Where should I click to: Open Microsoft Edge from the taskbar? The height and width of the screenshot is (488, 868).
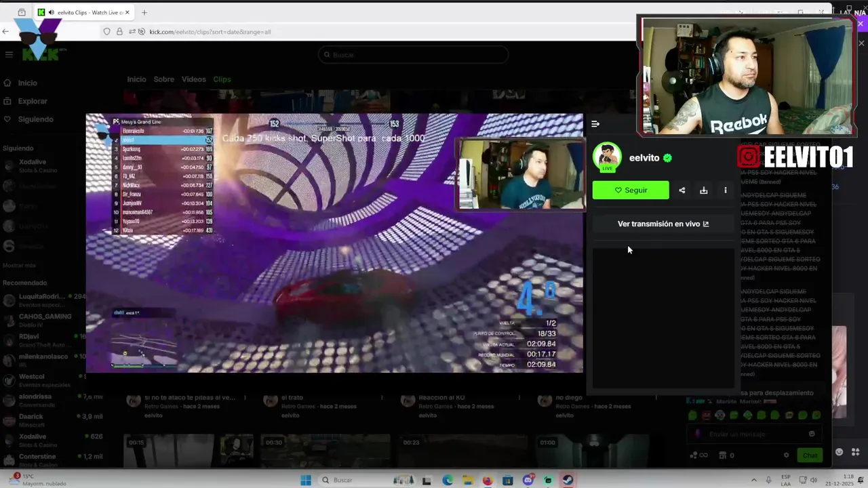pyautogui.click(x=448, y=481)
